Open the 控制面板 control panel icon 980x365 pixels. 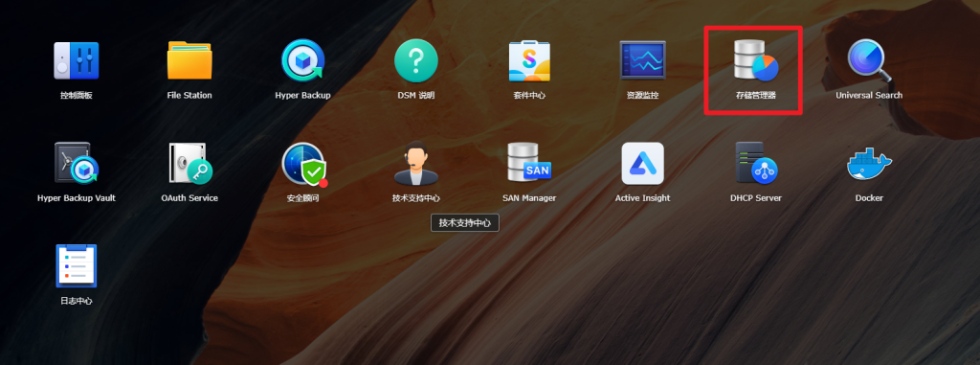click(x=77, y=60)
